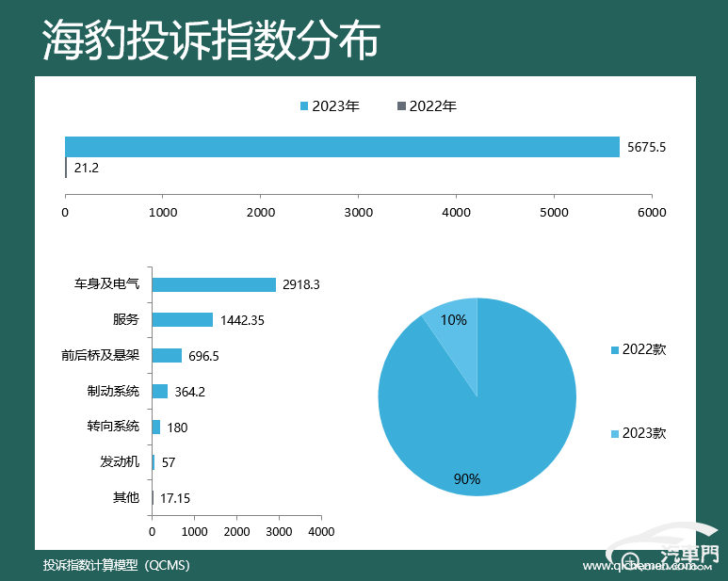Select the 前后桥及悬架 bar
The width and height of the screenshot is (728, 581).
pyautogui.click(x=167, y=355)
